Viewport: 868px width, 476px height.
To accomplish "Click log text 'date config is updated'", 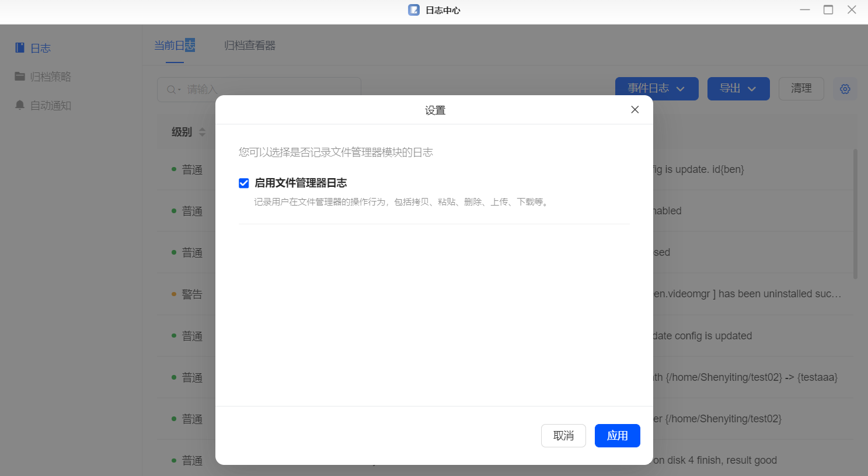I will (x=702, y=336).
